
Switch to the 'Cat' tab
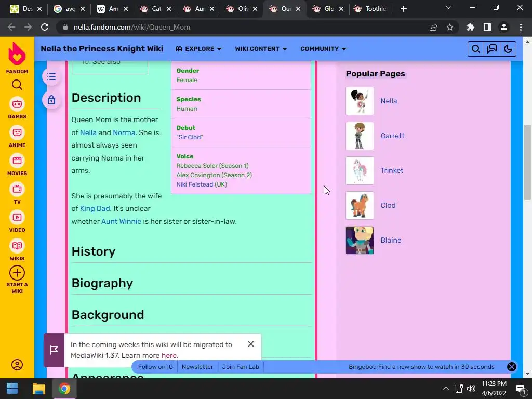coord(152,9)
